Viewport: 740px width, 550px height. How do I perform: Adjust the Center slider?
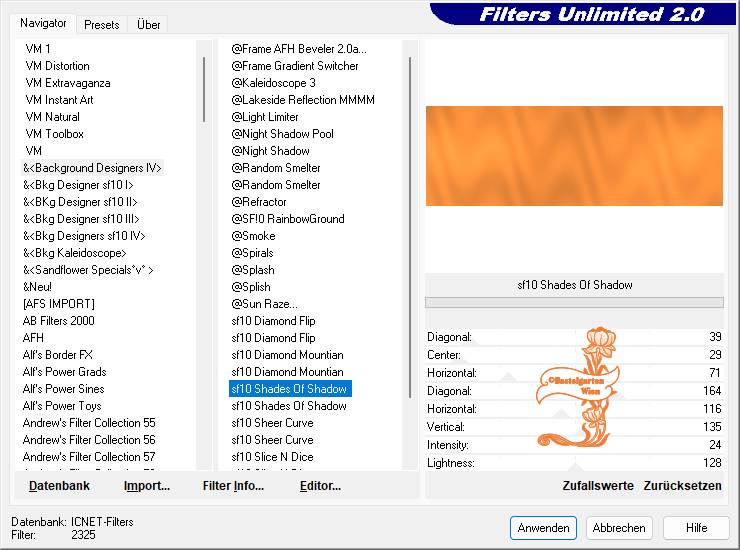(x=574, y=355)
